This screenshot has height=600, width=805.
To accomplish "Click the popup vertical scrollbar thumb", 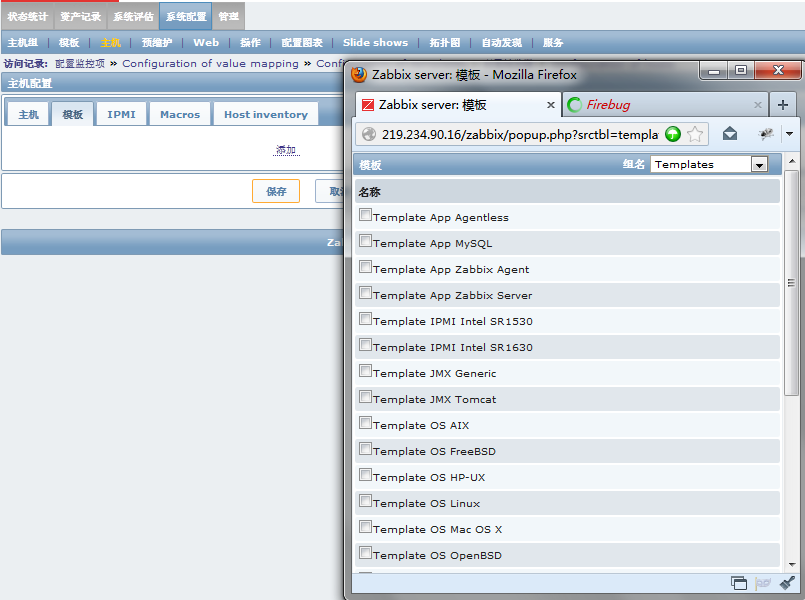I will (x=791, y=283).
